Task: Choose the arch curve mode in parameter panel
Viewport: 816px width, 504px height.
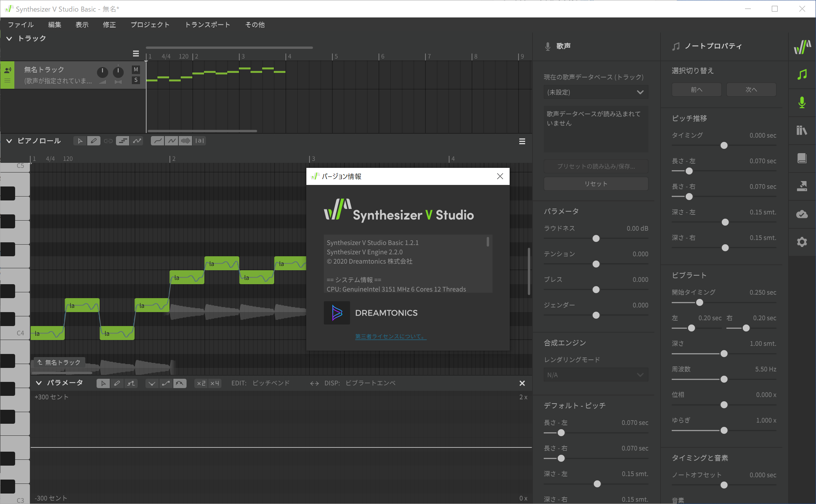Action: coord(180,383)
